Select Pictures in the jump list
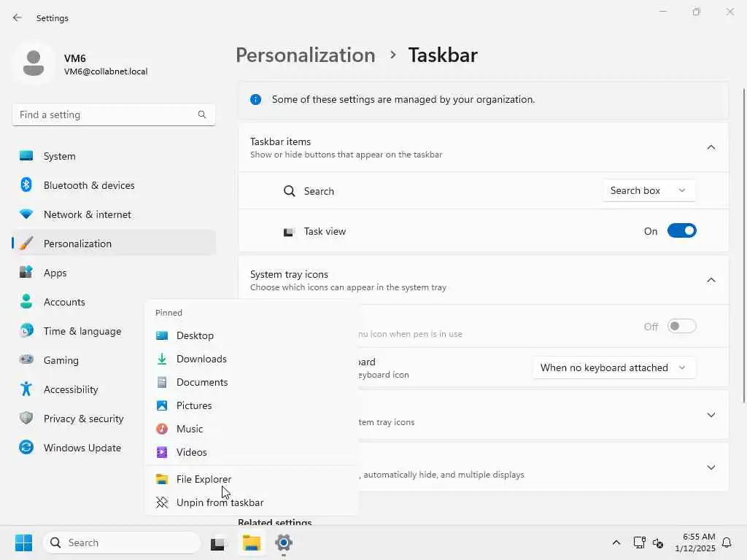Viewport: 747px width, 560px height. click(251, 405)
